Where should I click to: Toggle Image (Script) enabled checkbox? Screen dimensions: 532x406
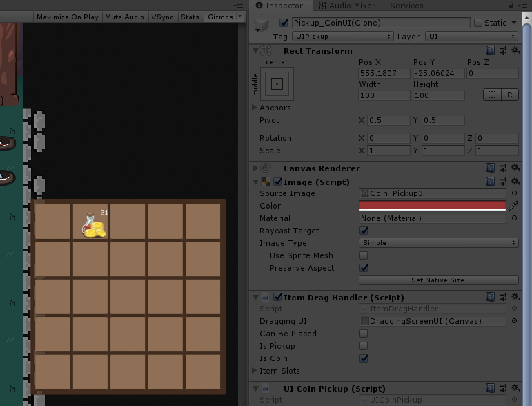[277, 182]
